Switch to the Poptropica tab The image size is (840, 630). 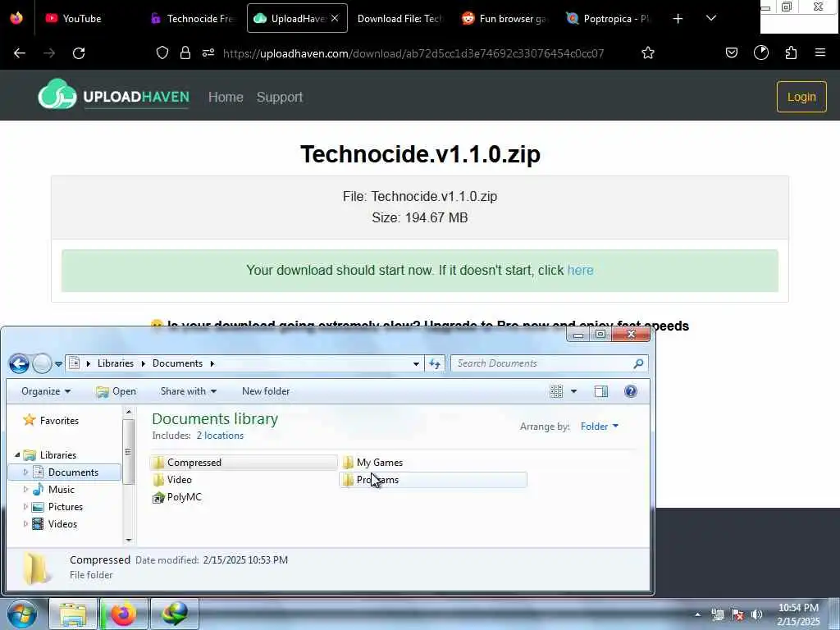pos(609,18)
